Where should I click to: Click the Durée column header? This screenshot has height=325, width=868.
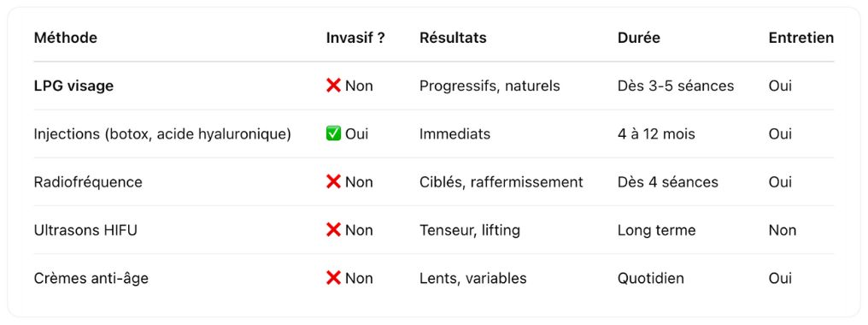(639, 38)
